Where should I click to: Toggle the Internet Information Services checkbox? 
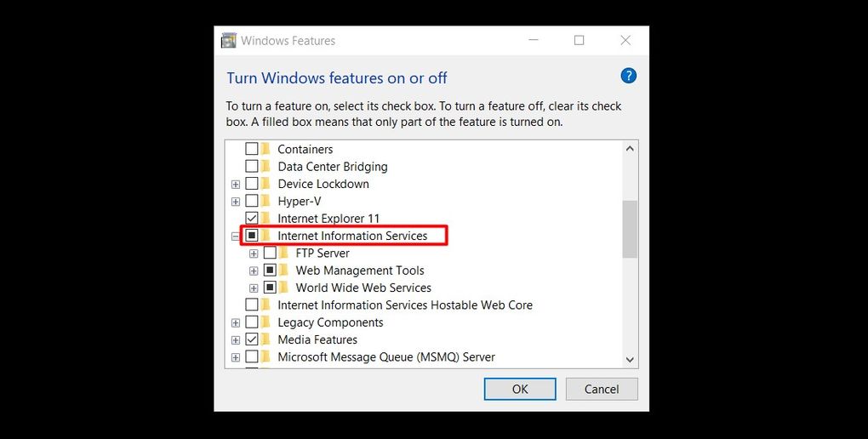(251, 236)
